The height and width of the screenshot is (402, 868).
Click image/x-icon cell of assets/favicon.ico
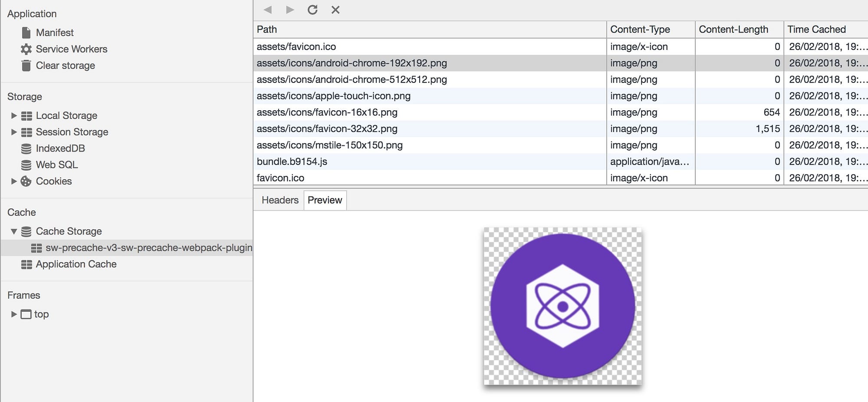tap(651, 47)
